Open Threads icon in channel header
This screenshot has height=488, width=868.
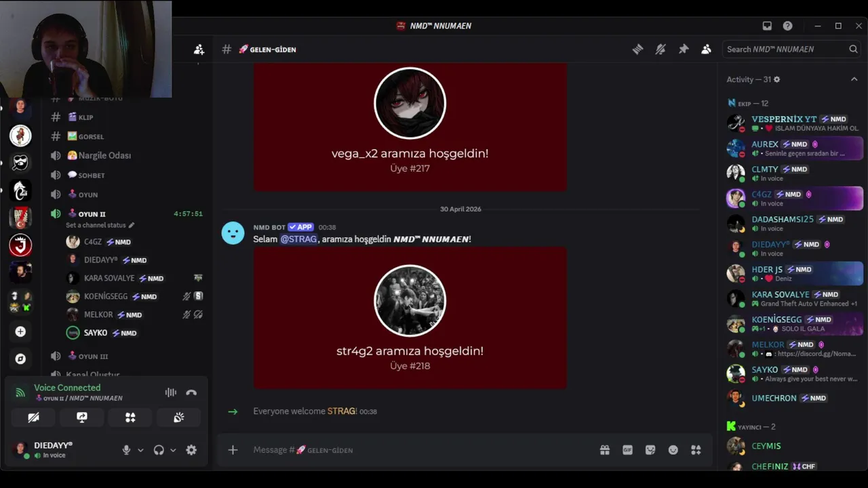tap(637, 49)
